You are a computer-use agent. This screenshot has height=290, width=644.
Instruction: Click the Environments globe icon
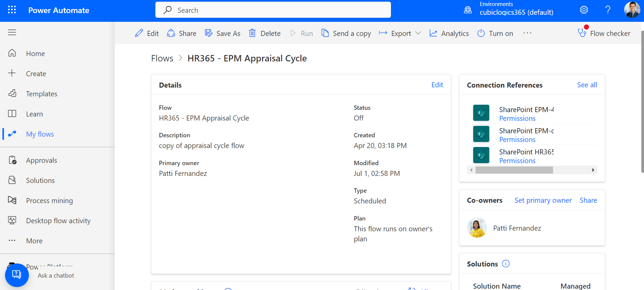point(467,10)
